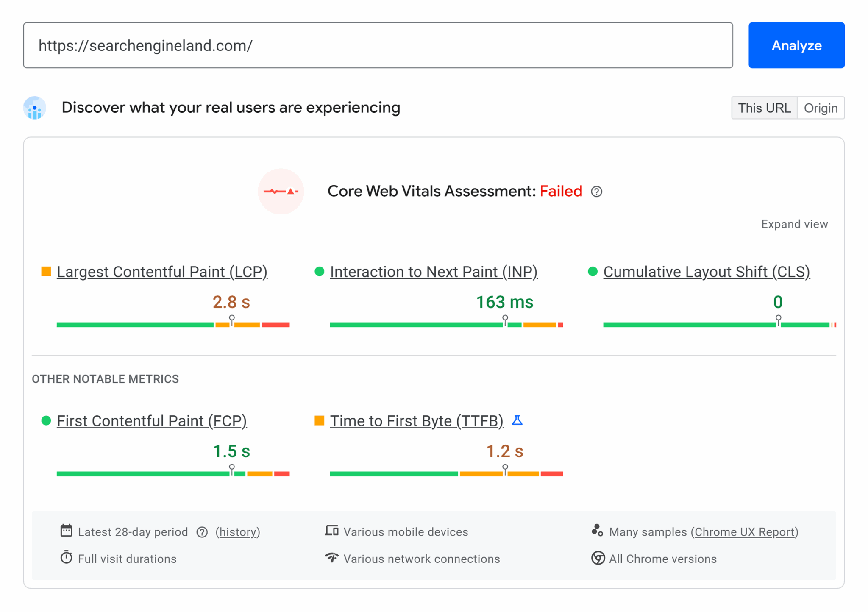Screen dimensions: 868x612
Task: Open First Contentful Paint (FCP) link
Action: coord(152,421)
